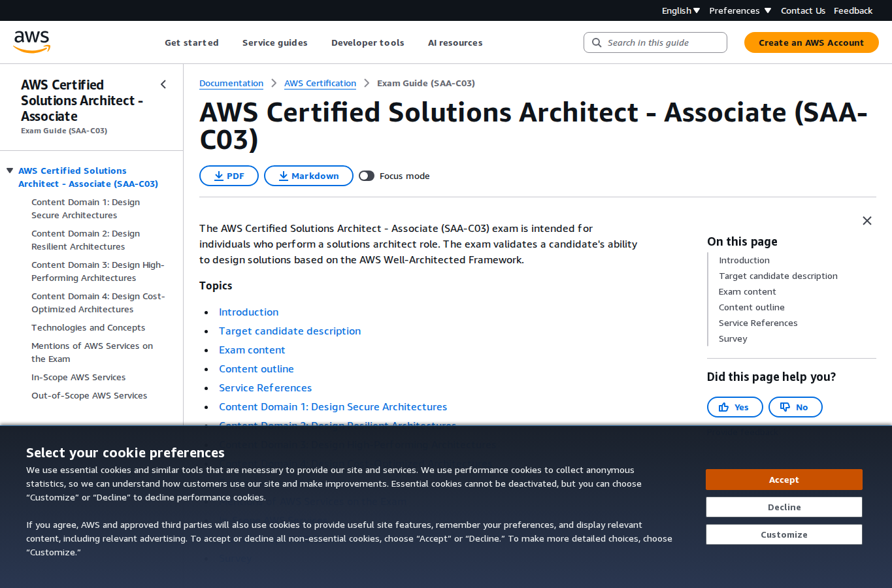Decline cookies
This screenshot has height=588, width=892.
tap(784, 507)
